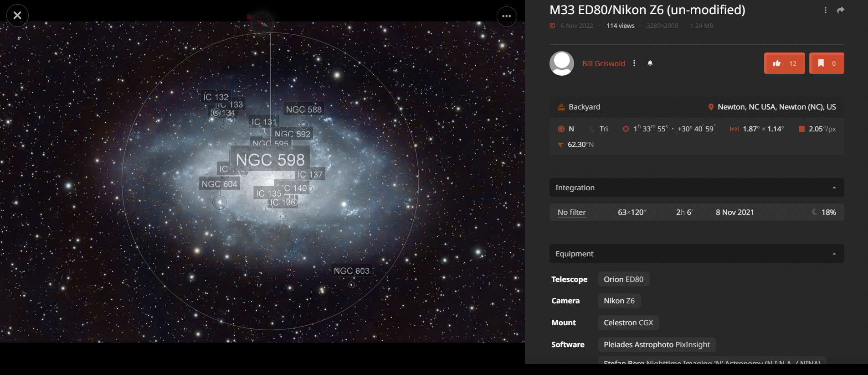The height and width of the screenshot is (375, 868).
Task: Click the 63×120″ exposure value
Action: tap(632, 212)
